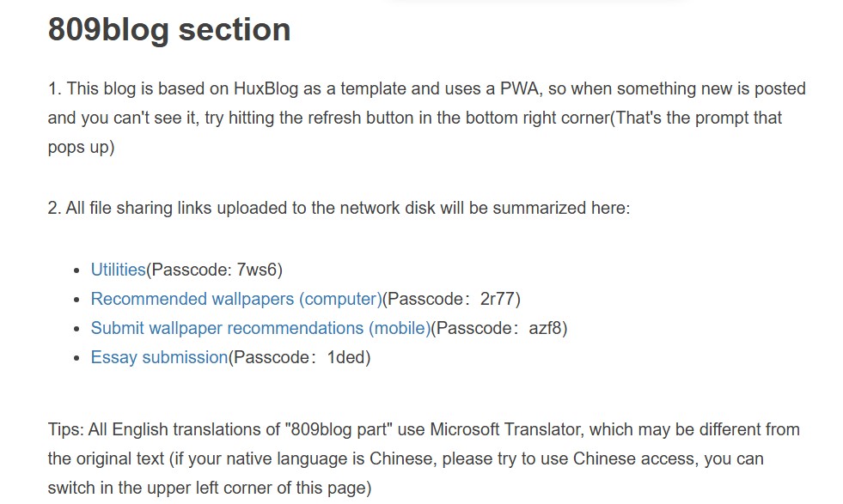Screen dimensions: 843x504
Task: Open the Essay submission link
Action: pos(159,357)
